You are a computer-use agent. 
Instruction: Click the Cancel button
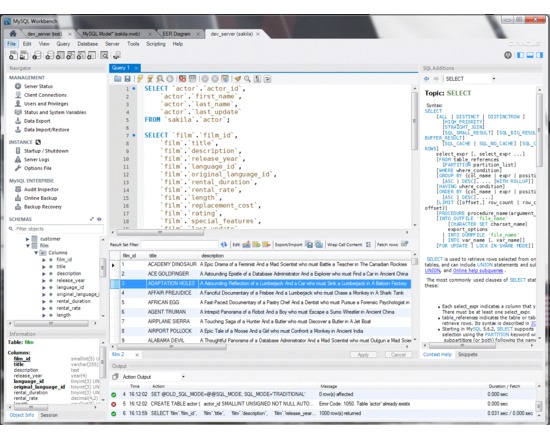(398, 355)
